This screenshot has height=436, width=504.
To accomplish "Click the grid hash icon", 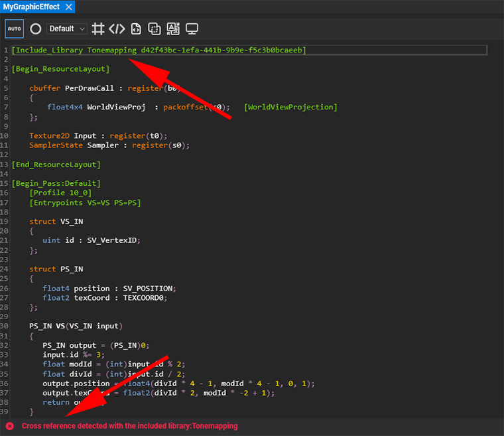I will (x=98, y=29).
